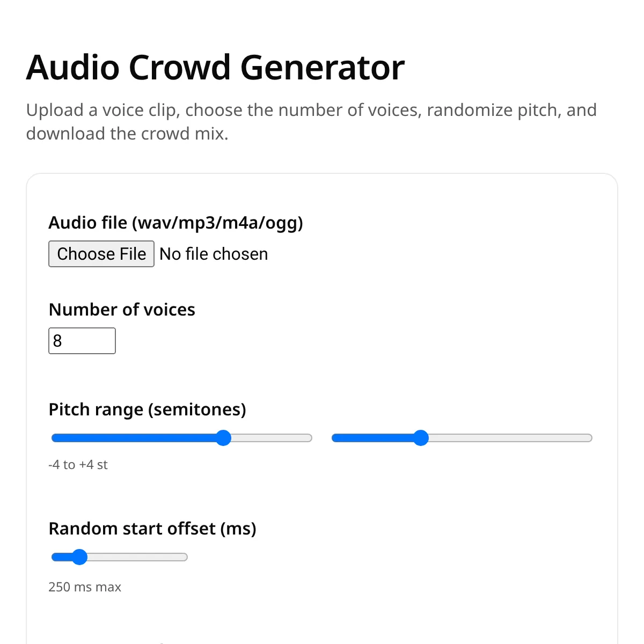The height and width of the screenshot is (644, 644).
Task: Click the description paragraph about uploading a voice clip
Action: [311, 122]
